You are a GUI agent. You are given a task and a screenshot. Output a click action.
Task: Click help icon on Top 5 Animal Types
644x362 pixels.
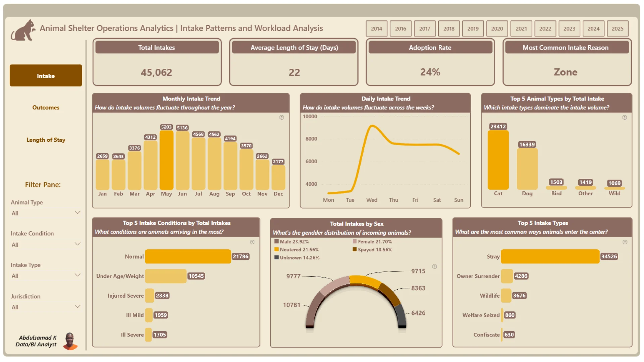625,117
